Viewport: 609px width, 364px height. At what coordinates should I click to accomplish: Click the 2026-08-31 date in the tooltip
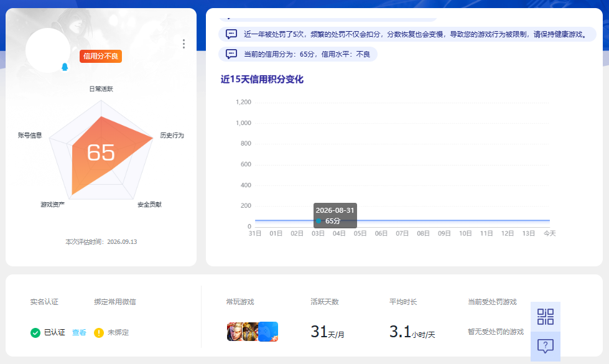(335, 210)
